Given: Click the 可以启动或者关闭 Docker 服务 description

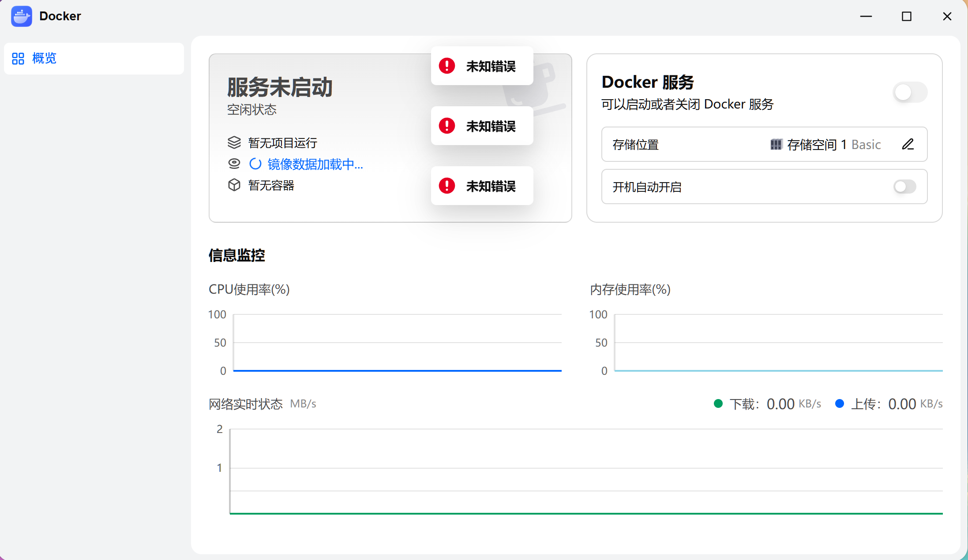Looking at the screenshot, I should 687,104.
